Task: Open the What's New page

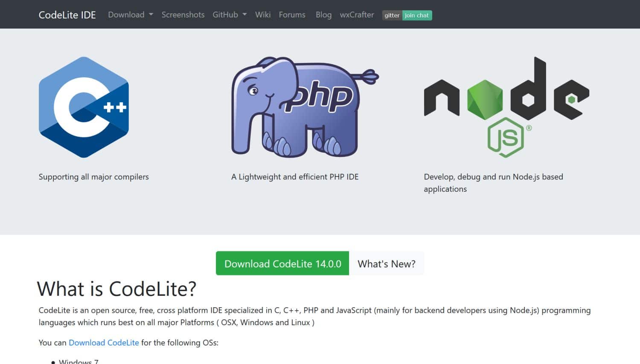Action: click(x=386, y=263)
